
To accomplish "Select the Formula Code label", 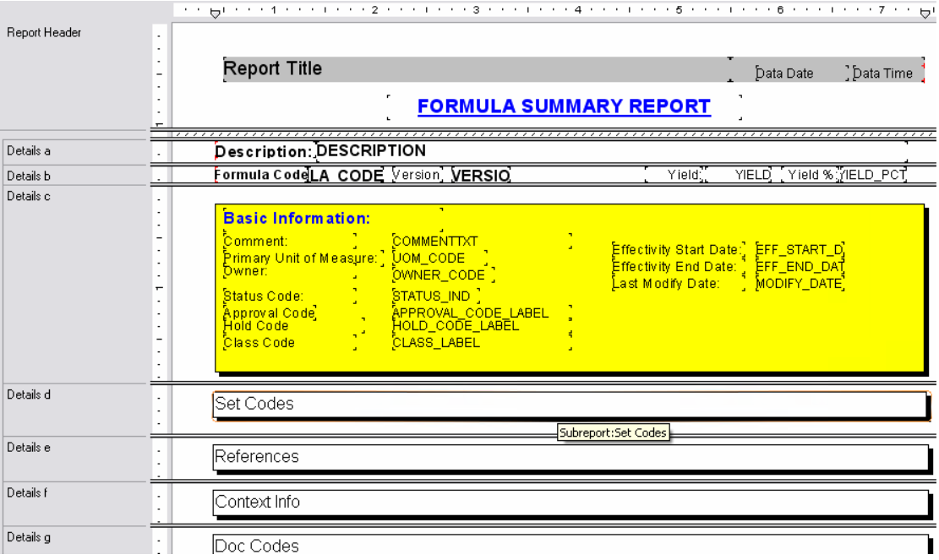I will (260, 174).
